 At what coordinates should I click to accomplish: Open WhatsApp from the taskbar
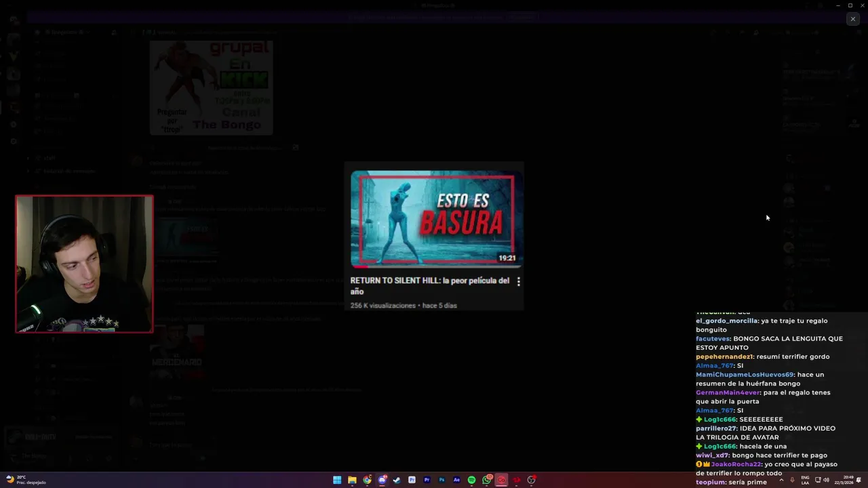tap(487, 480)
